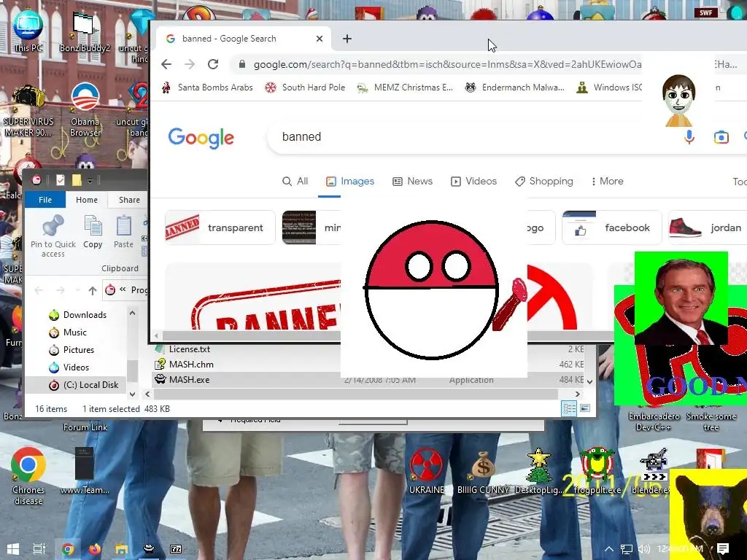Select Images search tab

[x=350, y=182]
